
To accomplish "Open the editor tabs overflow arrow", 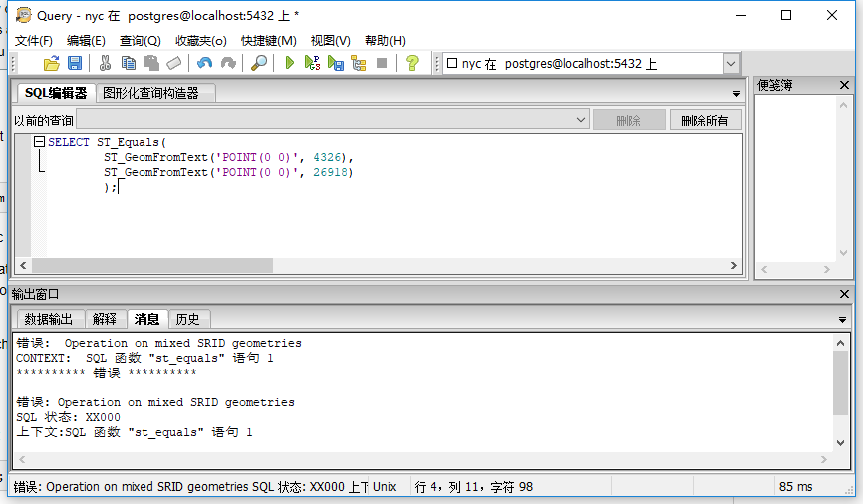I will click(736, 94).
